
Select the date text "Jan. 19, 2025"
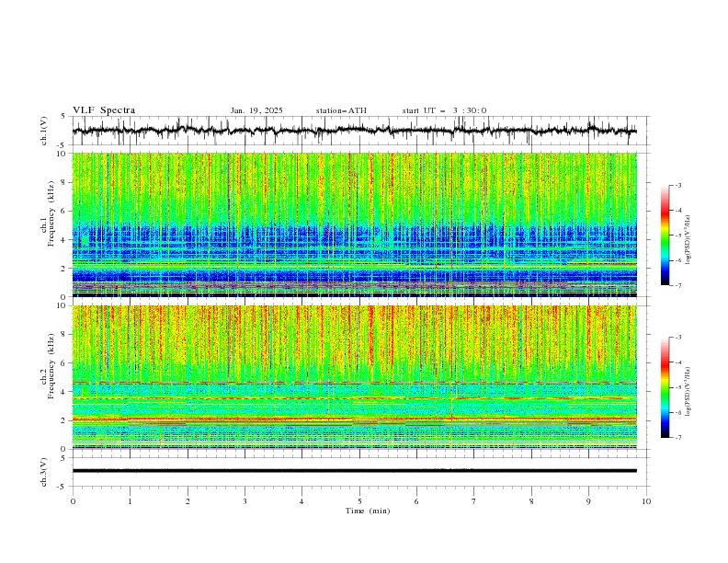(256, 110)
